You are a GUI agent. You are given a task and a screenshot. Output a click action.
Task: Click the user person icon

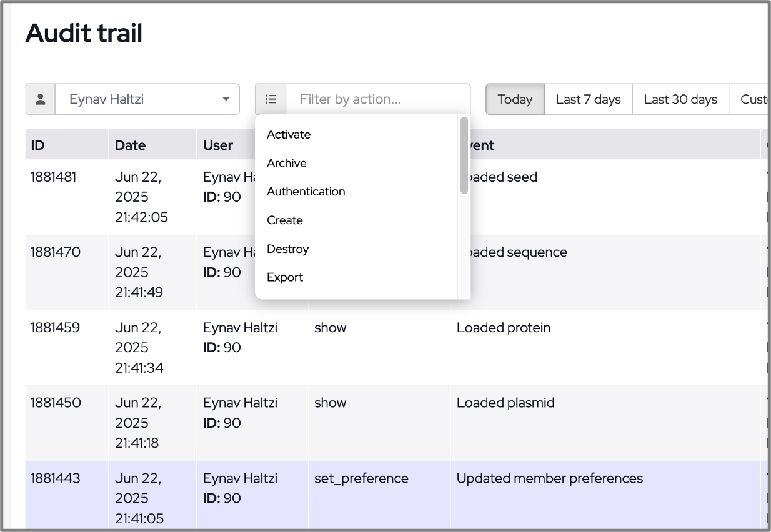coord(41,99)
